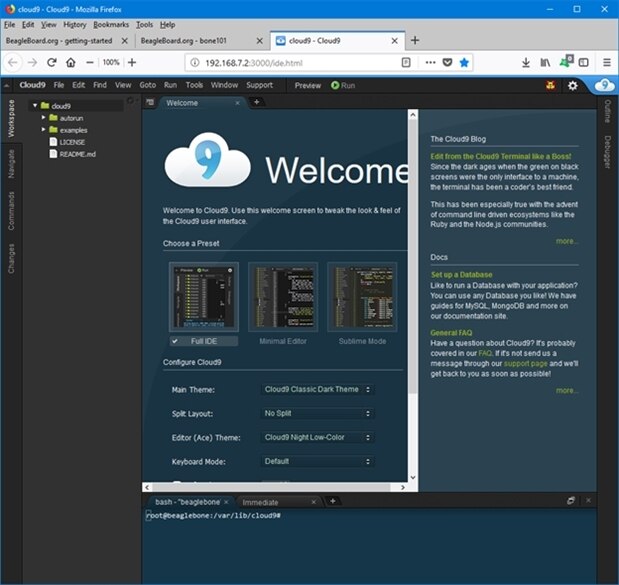Open the Split Layout dropdown
Screen dimensions: 619x585
(x=317, y=413)
